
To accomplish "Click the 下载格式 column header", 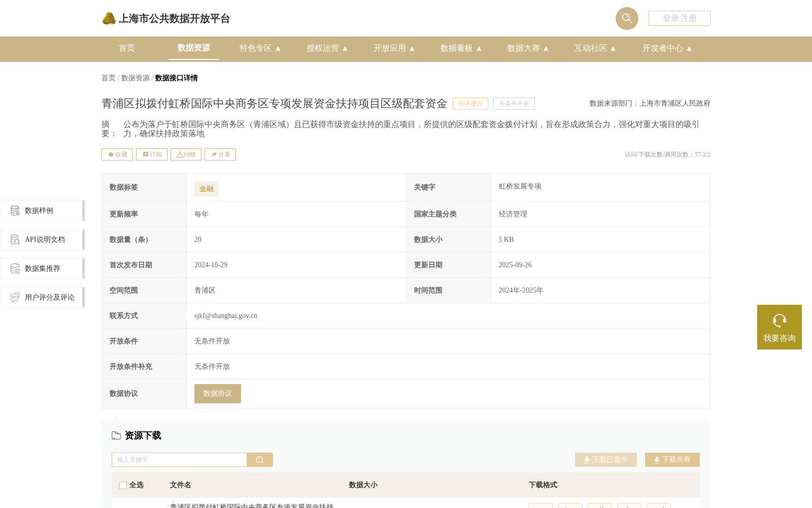I will [x=543, y=485].
